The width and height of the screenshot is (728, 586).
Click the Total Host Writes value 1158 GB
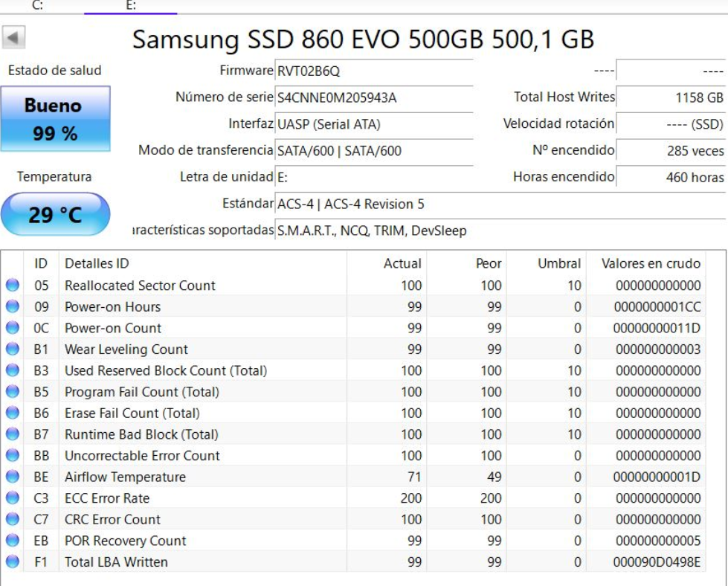click(671, 97)
